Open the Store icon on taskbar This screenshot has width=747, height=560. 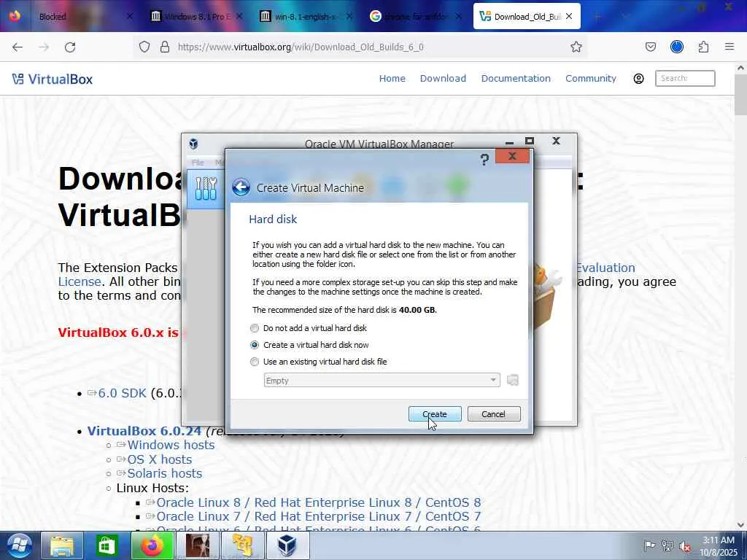[107, 545]
